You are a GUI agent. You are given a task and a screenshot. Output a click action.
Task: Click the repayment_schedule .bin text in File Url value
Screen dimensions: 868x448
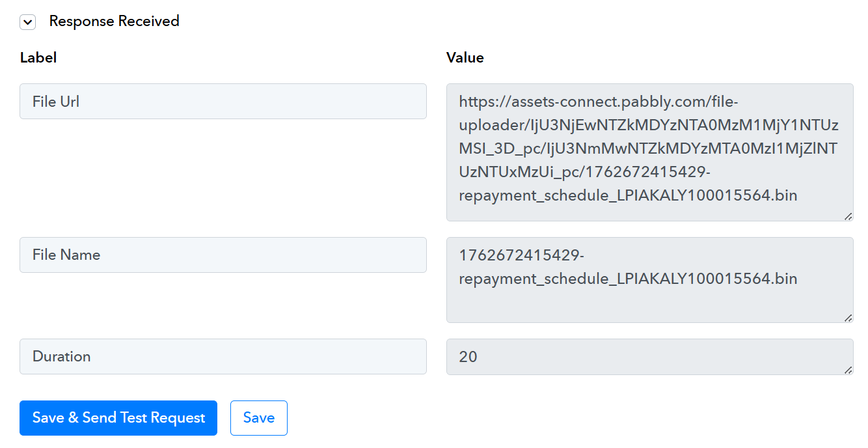click(x=628, y=196)
